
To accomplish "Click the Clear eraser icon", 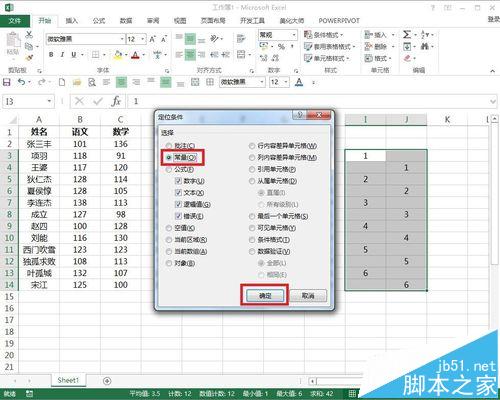I will point(407,58).
